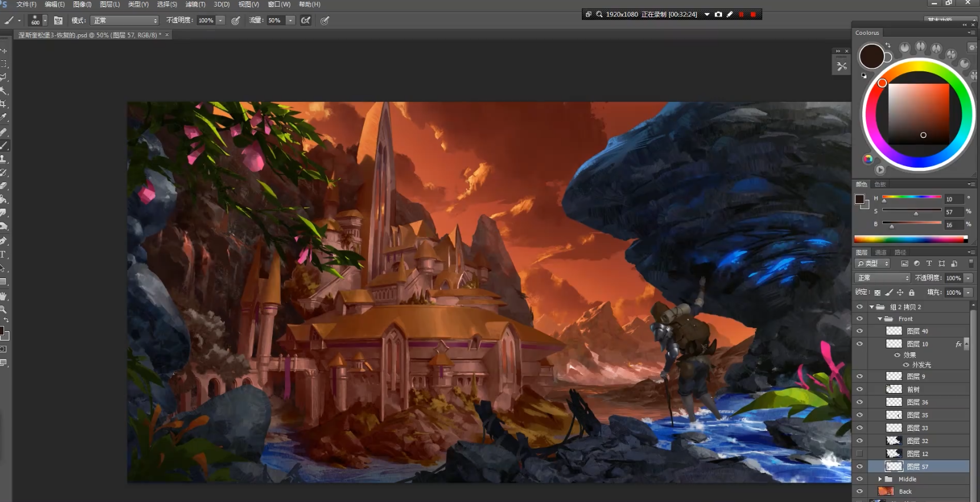
Task: Toggle the 外发光 effect visibility
Action: 906,365
